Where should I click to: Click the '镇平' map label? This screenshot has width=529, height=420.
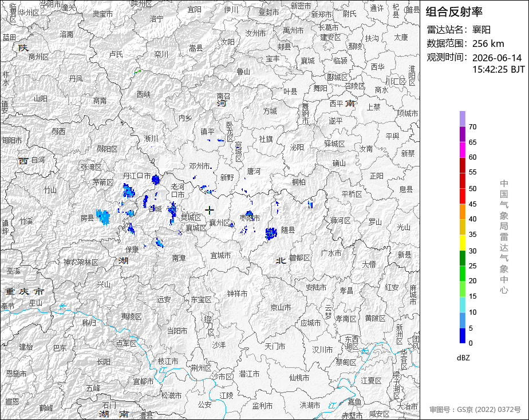(207, 132)
